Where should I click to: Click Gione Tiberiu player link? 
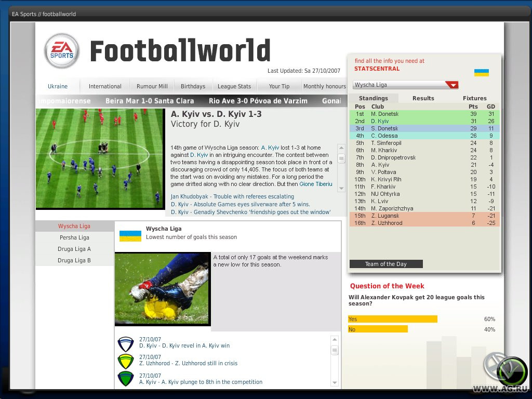point(315,184)
